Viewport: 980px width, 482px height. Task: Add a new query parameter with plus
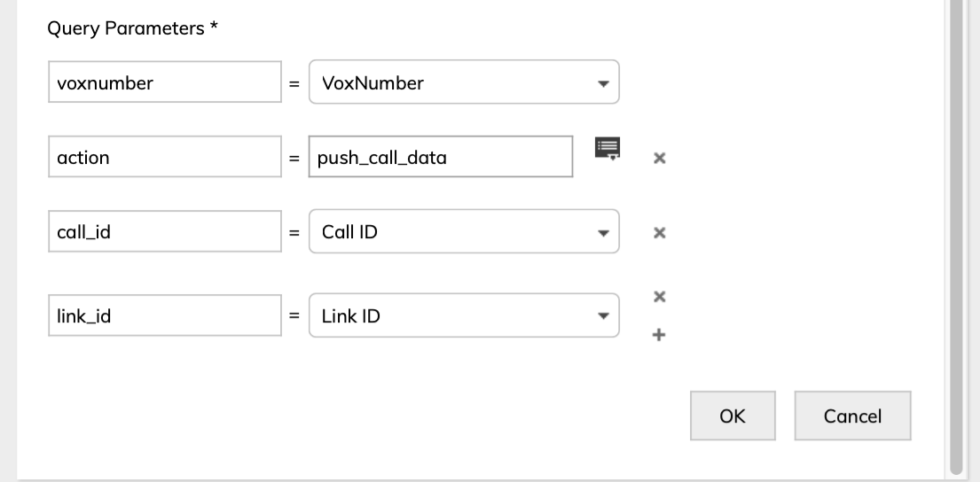(659, 335)
